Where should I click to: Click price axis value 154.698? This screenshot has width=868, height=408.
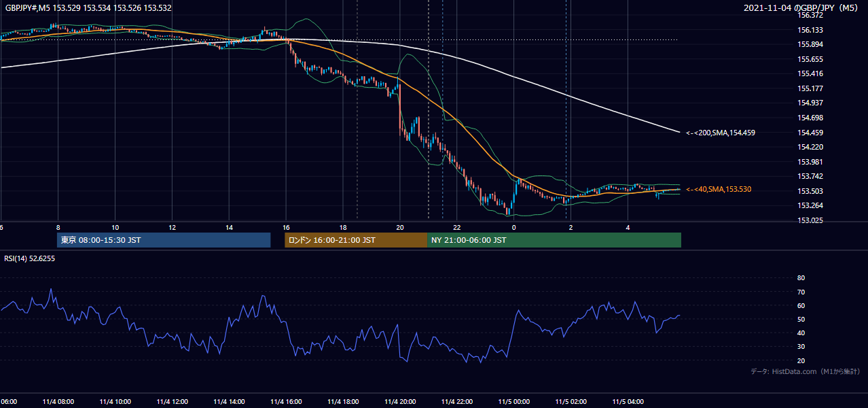[x=810, y=118]
